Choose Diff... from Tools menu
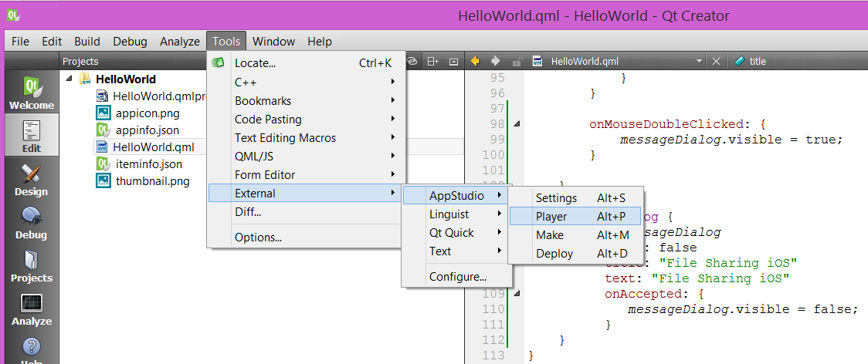 307,211
